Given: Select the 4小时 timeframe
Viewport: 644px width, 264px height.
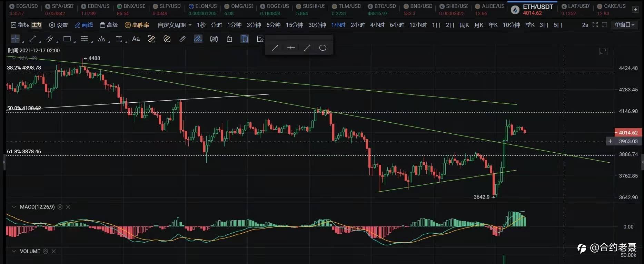Looking at the screenshot, I should point(377,25).
